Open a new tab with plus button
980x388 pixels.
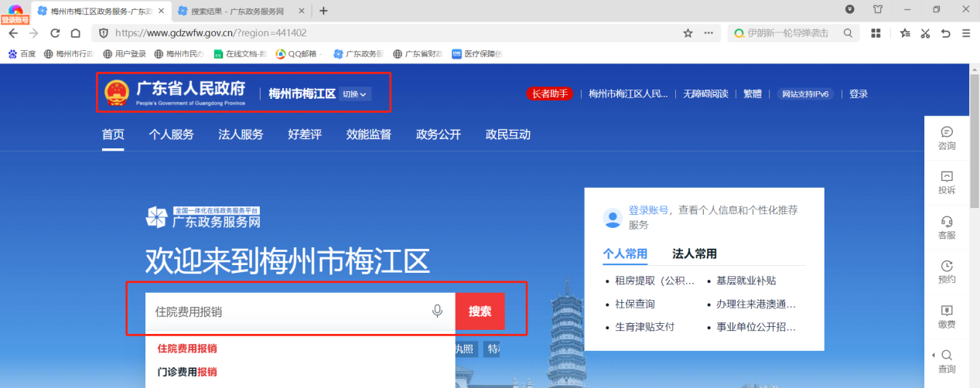pos(323,11)
